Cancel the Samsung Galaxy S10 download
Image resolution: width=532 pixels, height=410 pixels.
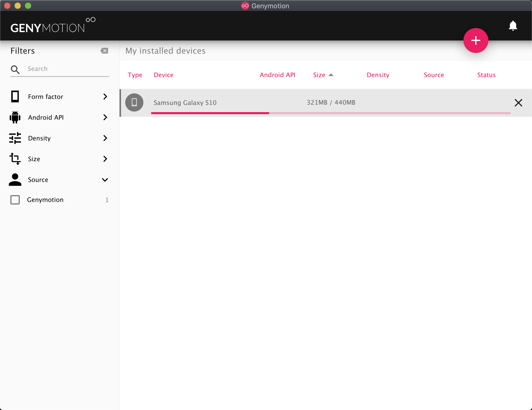(x=518, y=103)
